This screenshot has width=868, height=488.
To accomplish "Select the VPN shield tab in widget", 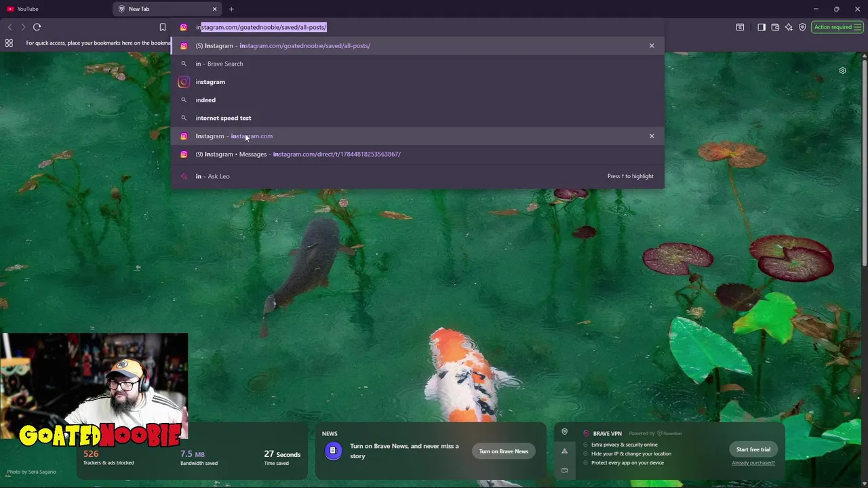I will pyautogui.click(x=564, y=432).
